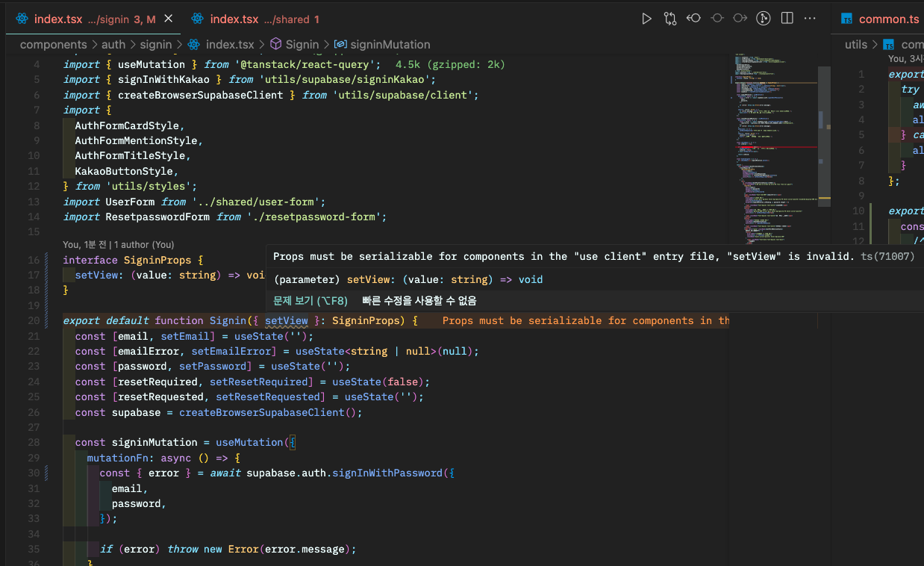Click 'KakaoButtonStyle' on line 11
The height and width of the screenshot is (566, 924).
[x=124, y=171]
